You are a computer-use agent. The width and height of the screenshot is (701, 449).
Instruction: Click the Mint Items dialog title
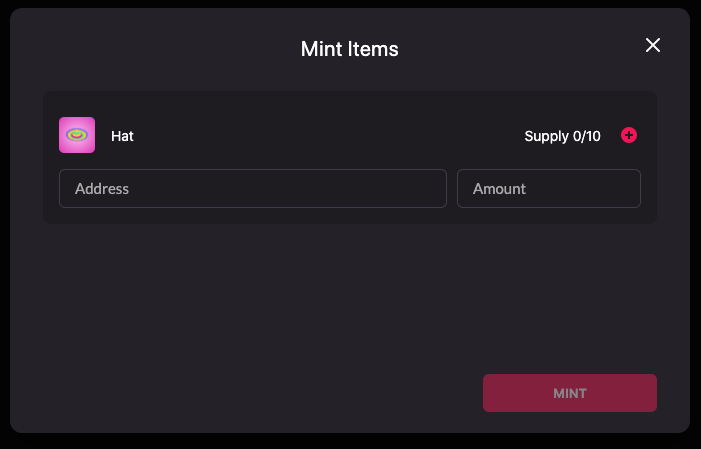coord(350,49)
